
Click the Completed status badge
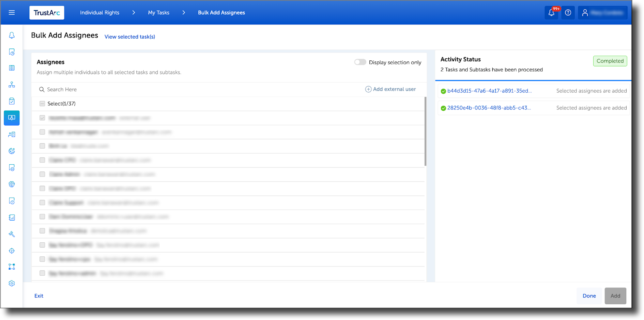pyautogui.click(x=610, y=61)
